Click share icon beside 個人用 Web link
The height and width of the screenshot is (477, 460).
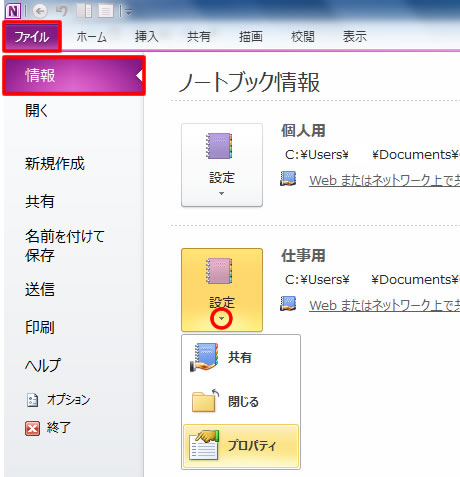[288, 179]
